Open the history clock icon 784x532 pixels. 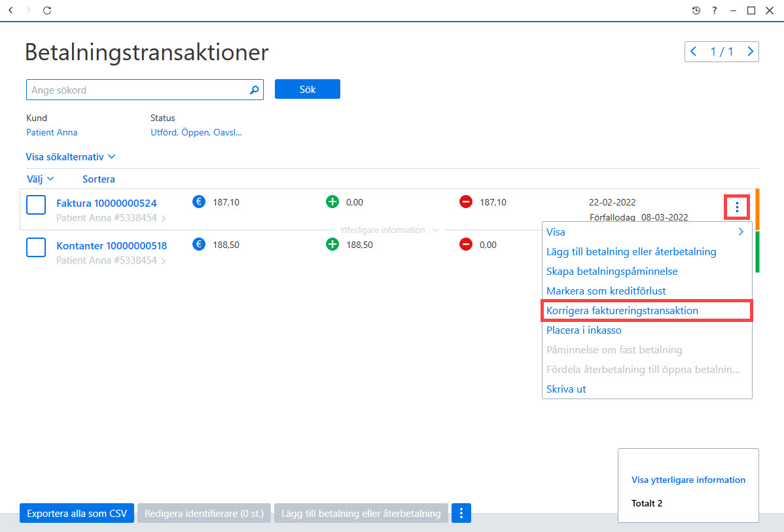coord(696,10)
